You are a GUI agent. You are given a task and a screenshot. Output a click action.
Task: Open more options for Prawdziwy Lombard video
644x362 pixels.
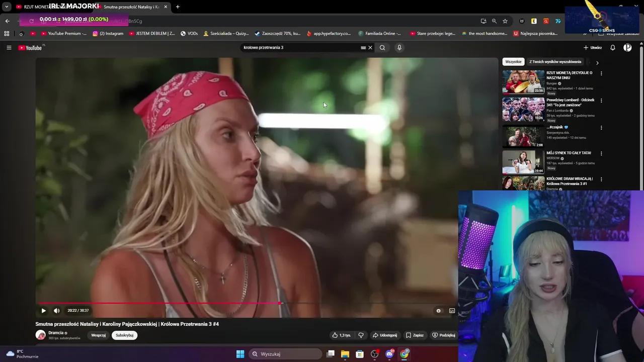[601, 101]
